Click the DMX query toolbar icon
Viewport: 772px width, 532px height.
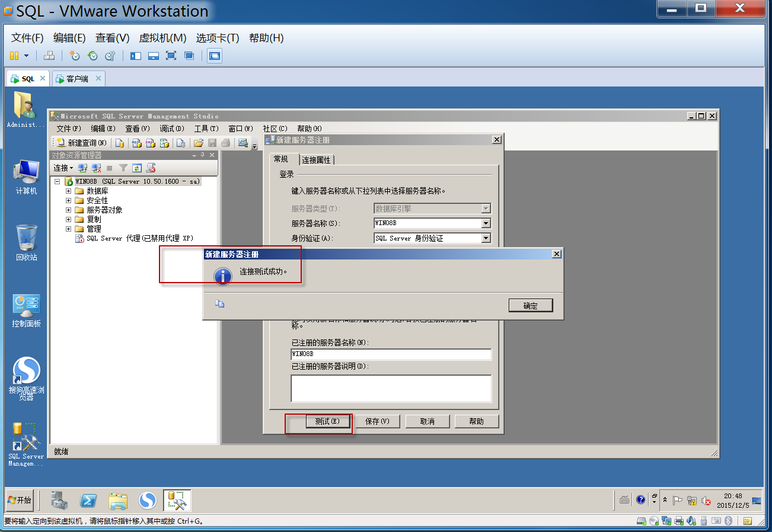tap(151, 143)
